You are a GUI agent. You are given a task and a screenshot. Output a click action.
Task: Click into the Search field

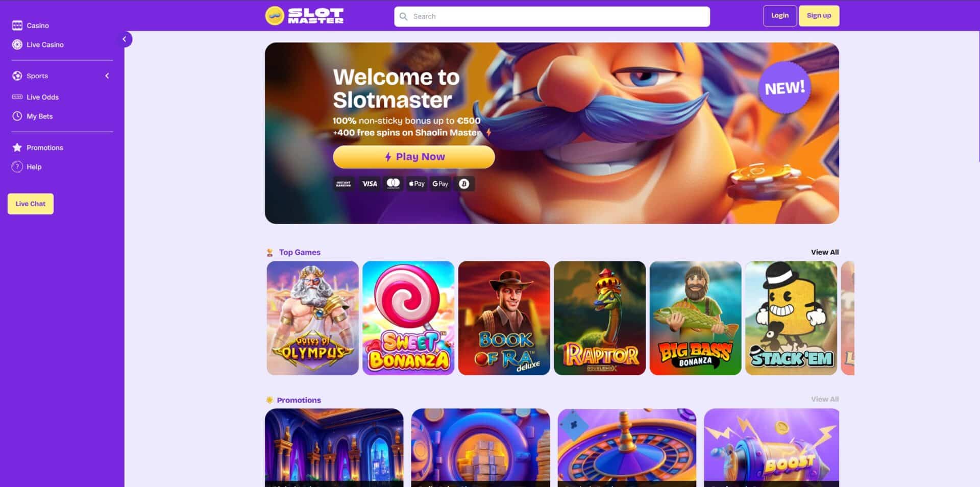point(552,16)
